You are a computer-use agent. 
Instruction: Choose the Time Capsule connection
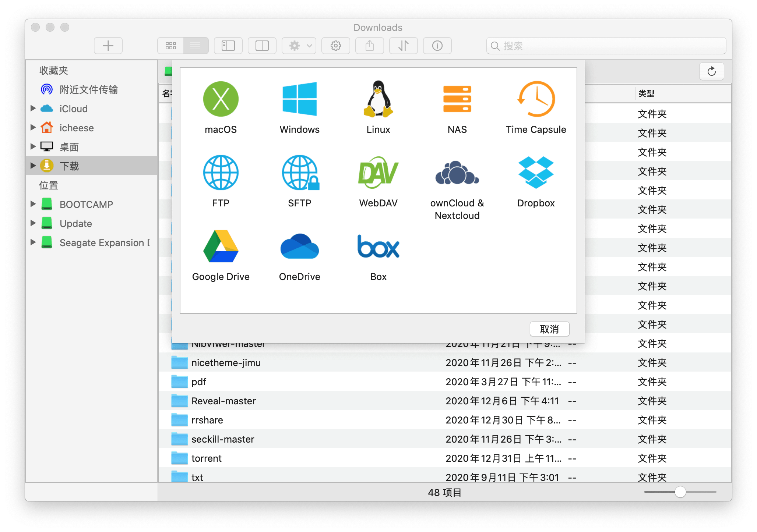coord(536,99)
